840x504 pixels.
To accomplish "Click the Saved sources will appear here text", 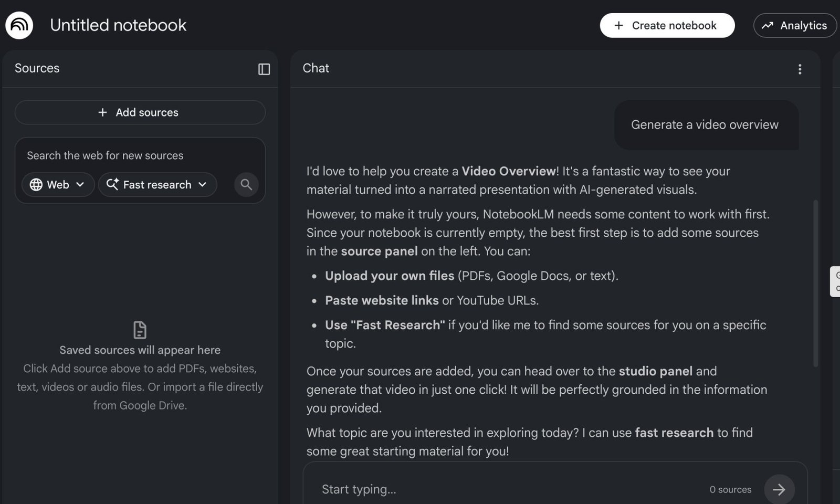I will click(140, 350).
